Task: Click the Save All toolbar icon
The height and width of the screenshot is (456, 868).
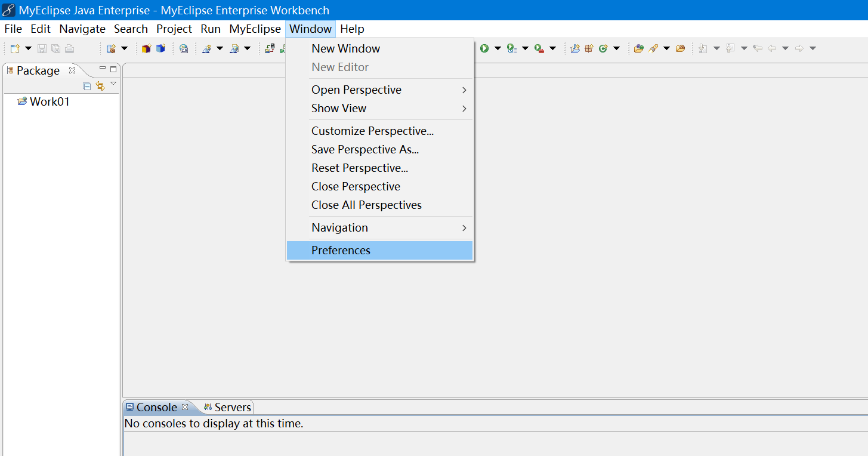Action: pos(55,49)
